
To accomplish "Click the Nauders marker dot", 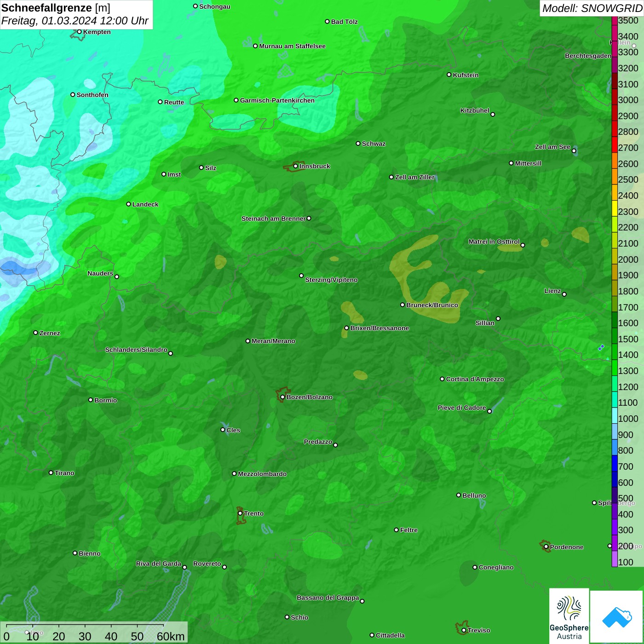I will tap(117, 276).
